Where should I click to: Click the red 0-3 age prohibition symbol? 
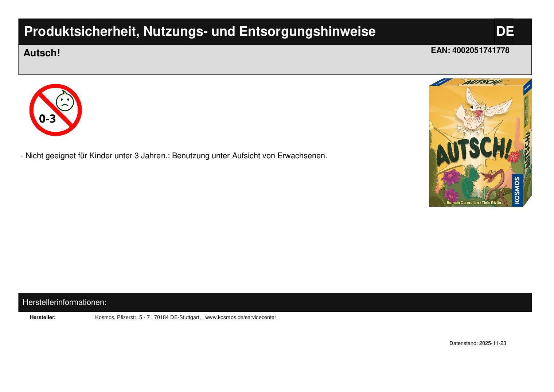tap(55, 110)
